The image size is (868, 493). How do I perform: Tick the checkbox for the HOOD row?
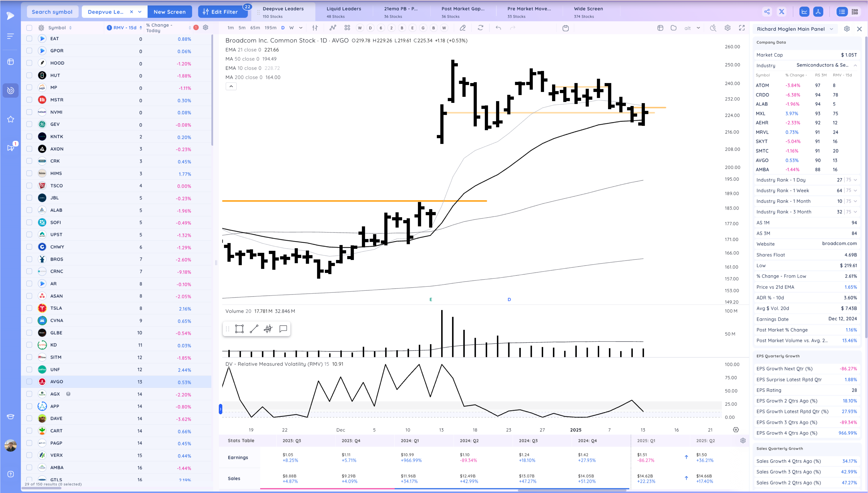click(29, 63)
